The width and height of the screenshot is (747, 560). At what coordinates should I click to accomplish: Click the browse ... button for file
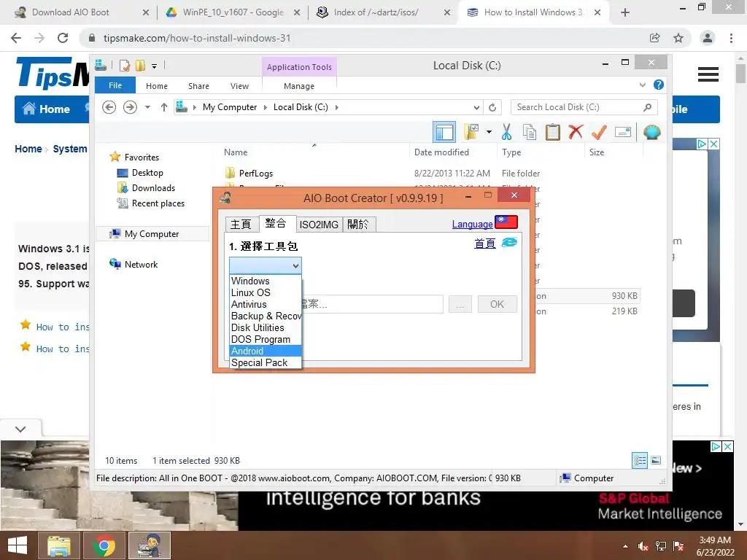click(x=460, y=304)
